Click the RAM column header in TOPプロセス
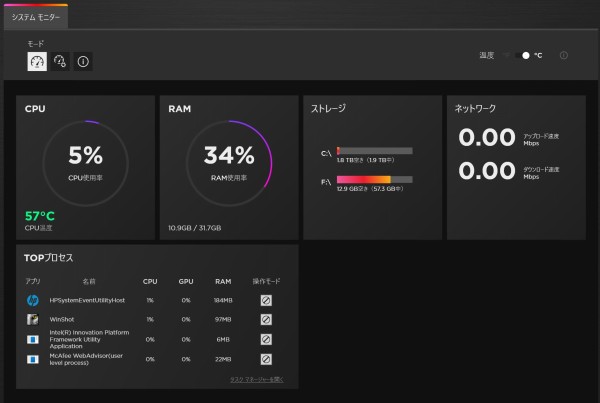Viewport: 600px width, 403px height. [222, 281]
